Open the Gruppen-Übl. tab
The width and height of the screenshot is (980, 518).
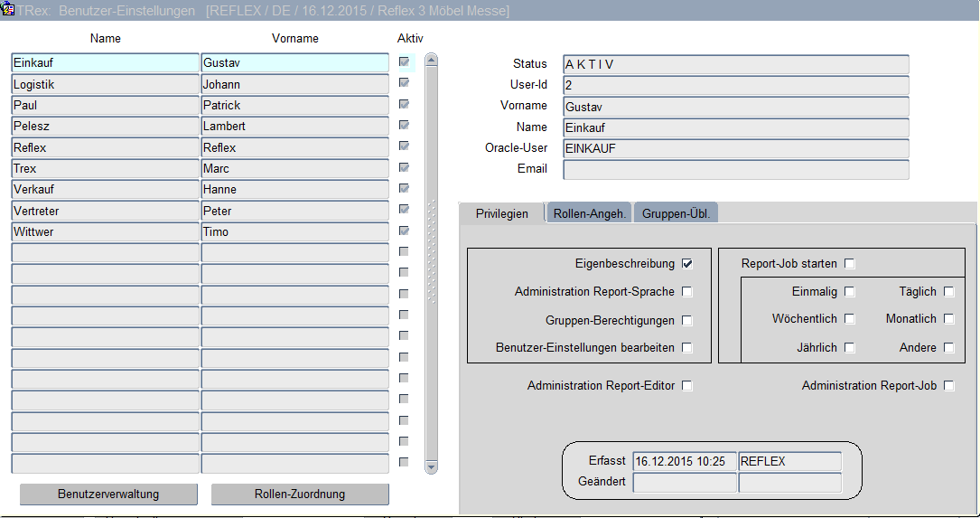[x=676, y=213]
